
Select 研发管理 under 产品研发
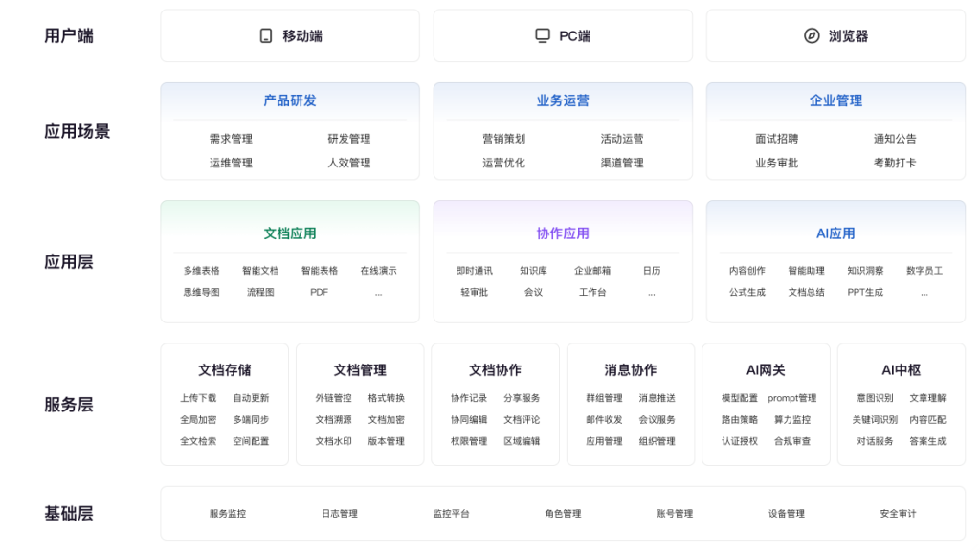[x=348, y=139]
